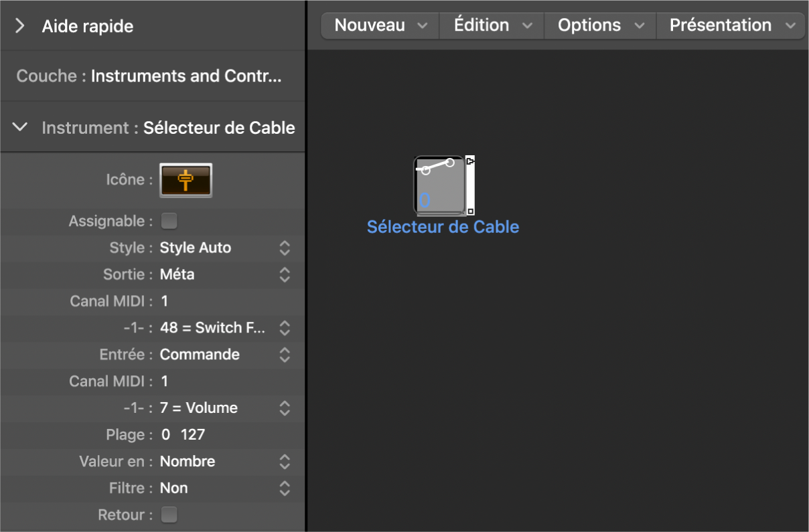Change the Entrée Commande dropdown
809x532 pixels.
[x=284, y=355]
